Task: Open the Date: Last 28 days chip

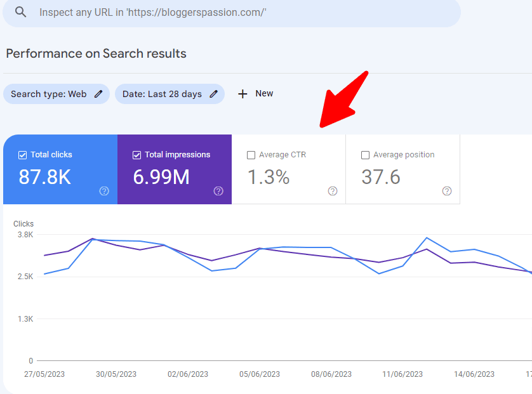Action: pos(162,94)
